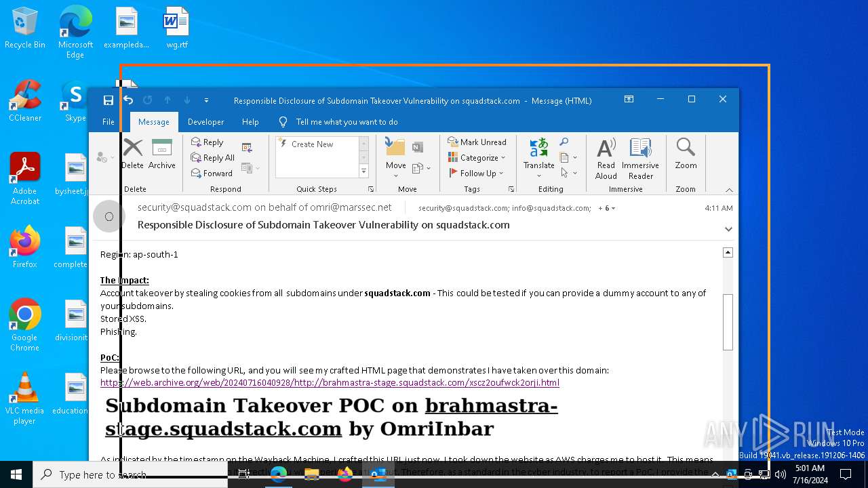Open the More respond actions dropdown

[250, 167]
